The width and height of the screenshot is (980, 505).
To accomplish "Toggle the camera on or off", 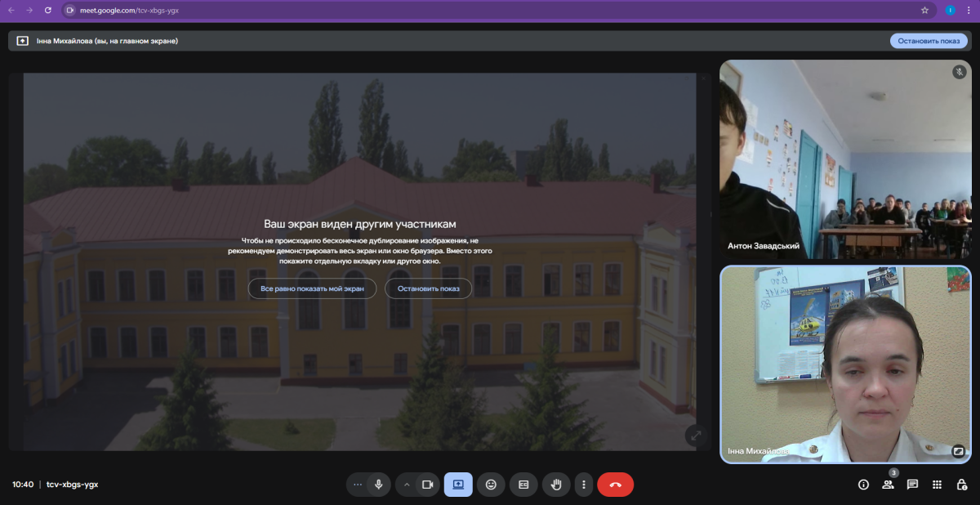I will [x=427, y=485].
